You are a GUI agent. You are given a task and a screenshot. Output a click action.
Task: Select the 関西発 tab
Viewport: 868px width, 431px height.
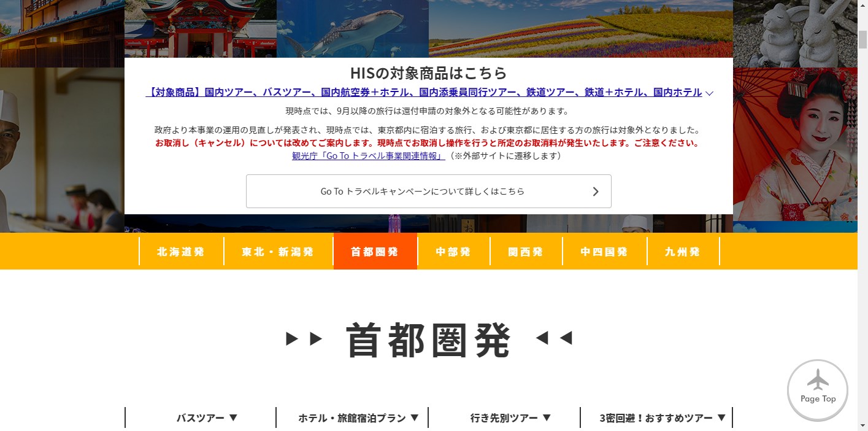coord(526,252)
